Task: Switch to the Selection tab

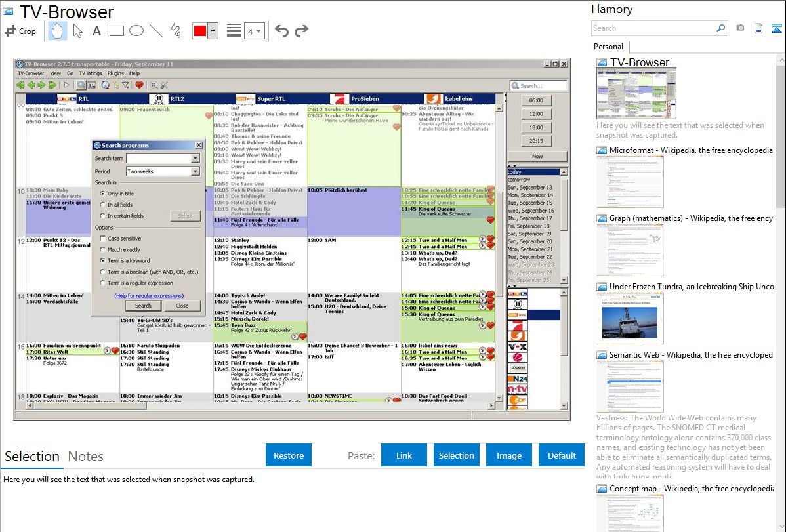Action: tap(32, 457)
